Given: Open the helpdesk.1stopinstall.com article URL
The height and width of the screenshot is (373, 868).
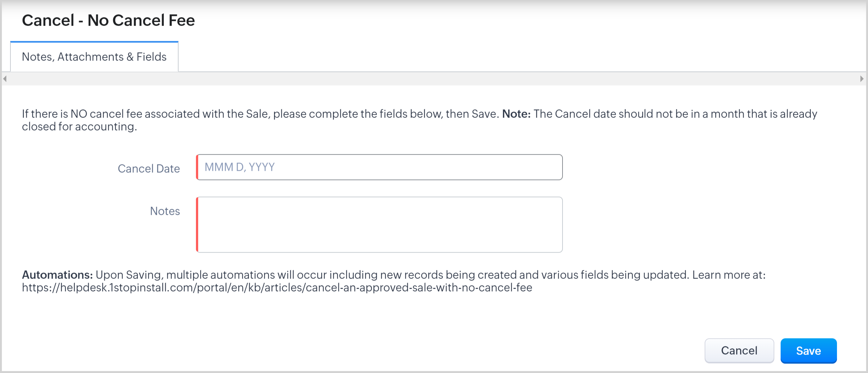Looking at the screenshot, I should tap(277, 288).
